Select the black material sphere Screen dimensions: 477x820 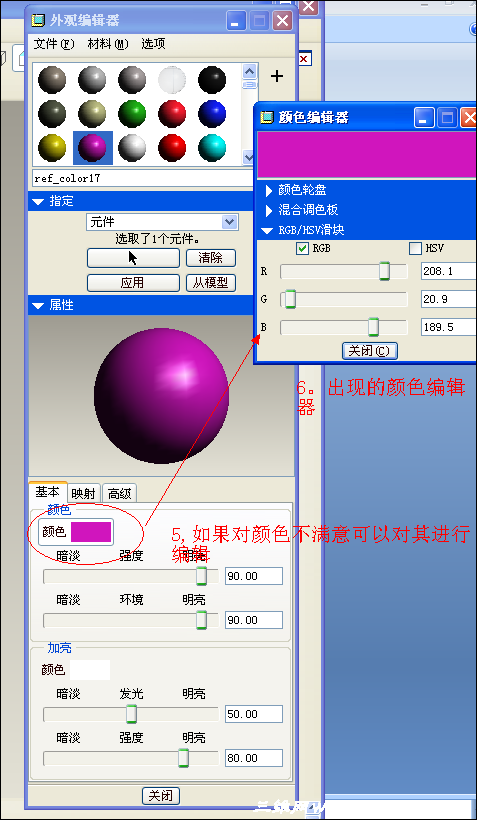(212, 79)
